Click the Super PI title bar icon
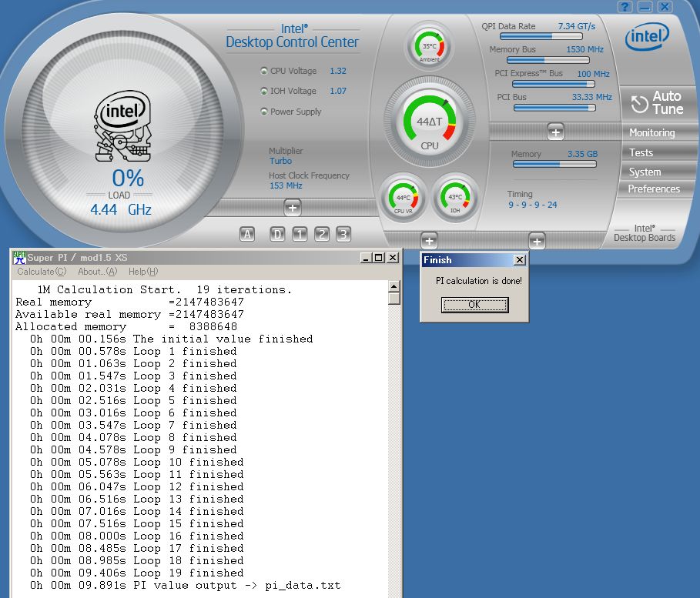700x598 pixels. (x=19, y=258)
